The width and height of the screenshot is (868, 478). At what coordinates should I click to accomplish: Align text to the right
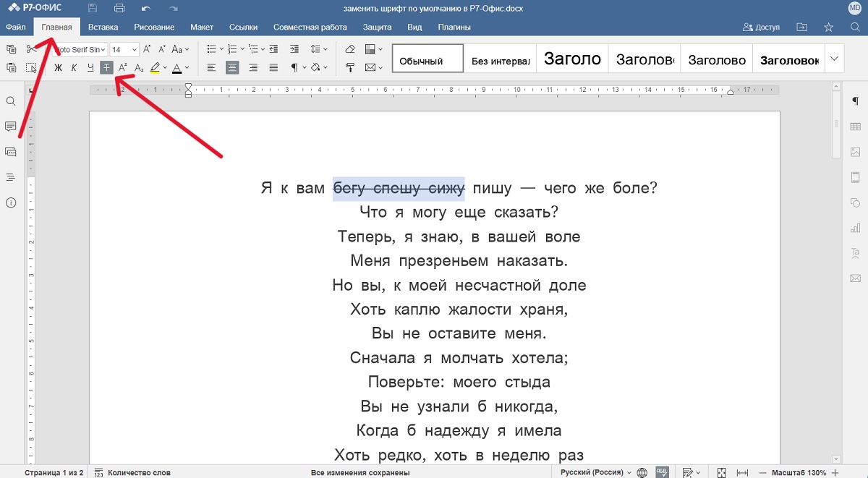(x=253, y=68)
